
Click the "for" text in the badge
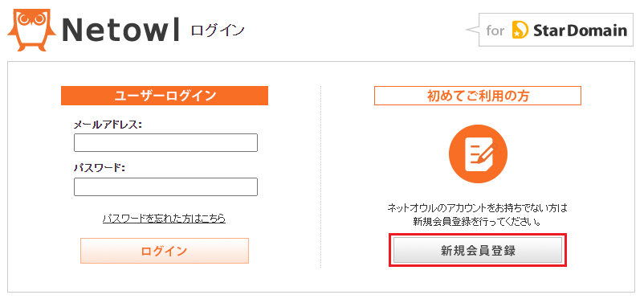(x=495, y=31)
